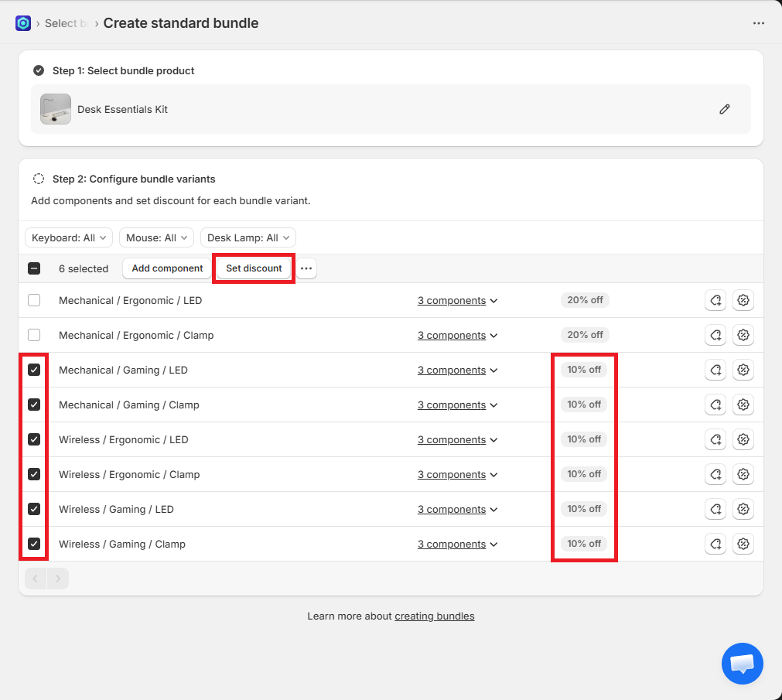Viewport: 782px width, 700px height.
Task: Click the Set discount button
Action: tap(254, 268)
